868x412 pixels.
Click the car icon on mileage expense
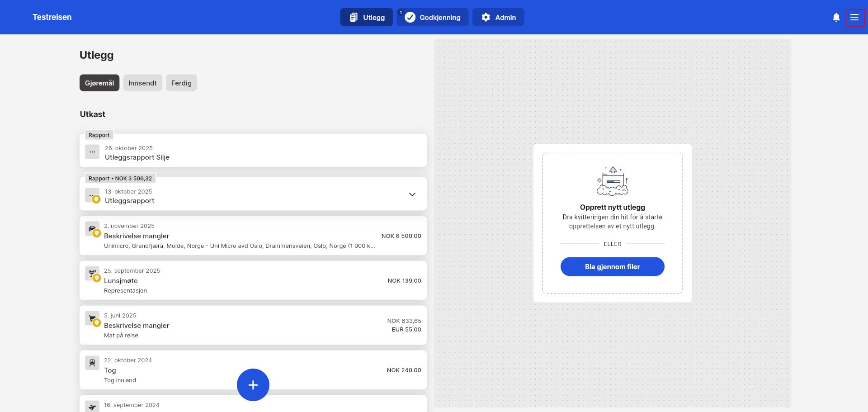coord(92,229)
